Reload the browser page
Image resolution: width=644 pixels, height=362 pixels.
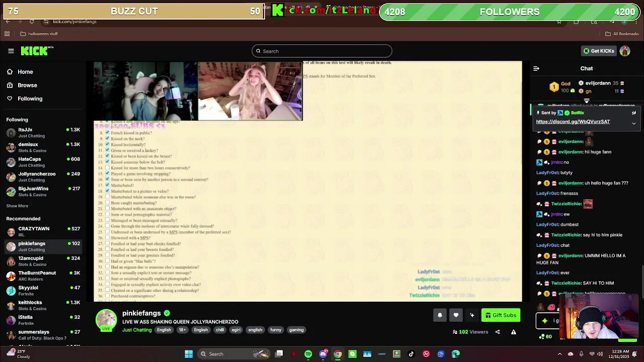tap(32, 22)
